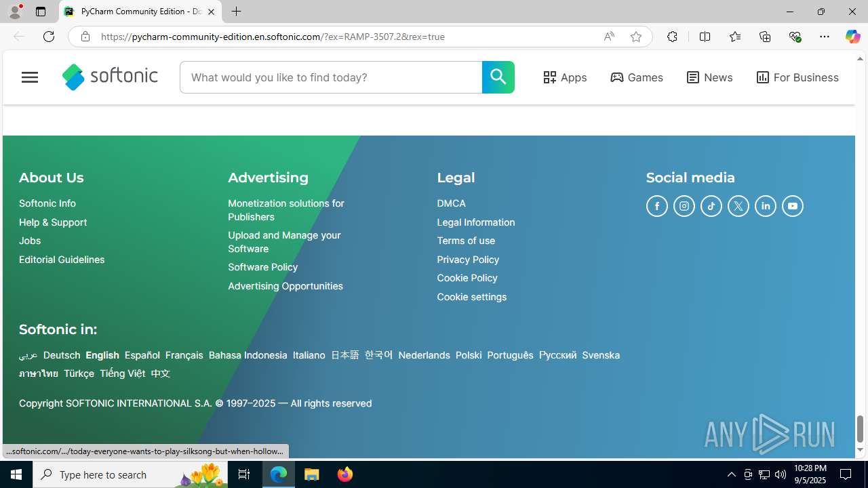Viewport: 868px width, 488px height.
Task: Open the Jobs link
Action: (x=30, y=241)
